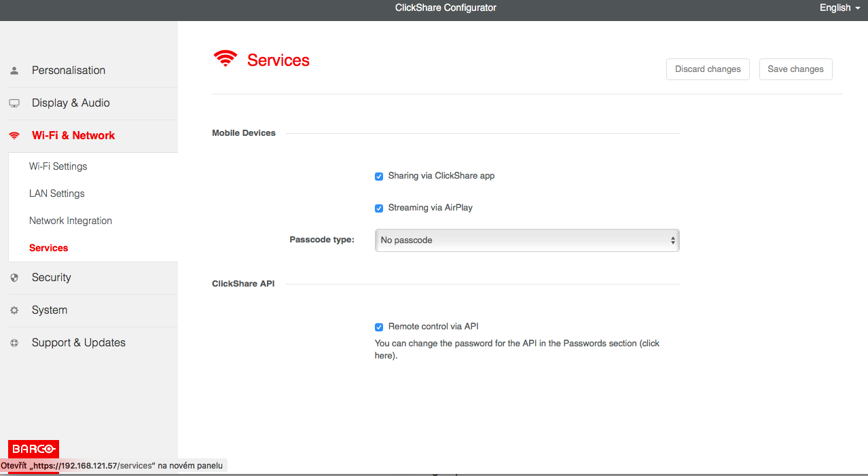Click the Display & Audio monitor icon

[x=14, y=103]
